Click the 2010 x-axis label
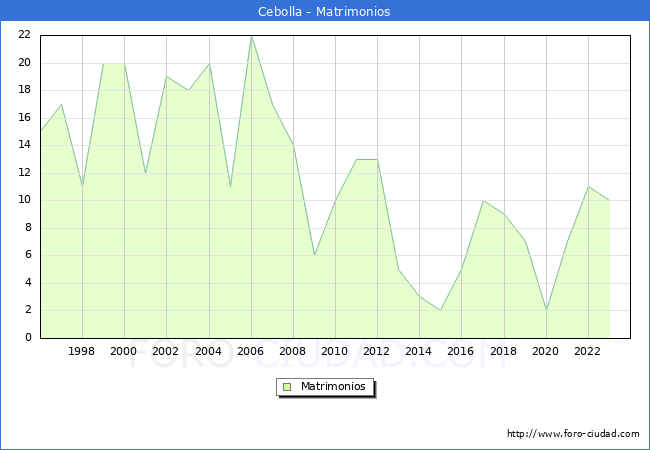The image size is (650, 450). 334,351
